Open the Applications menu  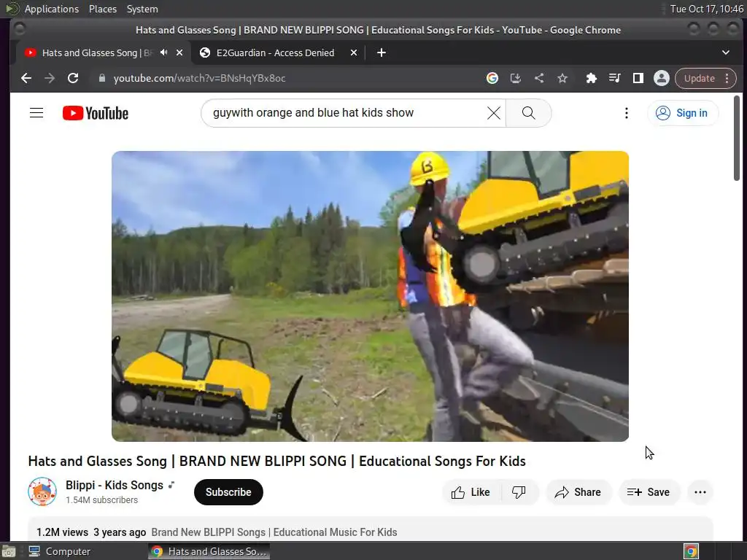[x=52, y=9]
